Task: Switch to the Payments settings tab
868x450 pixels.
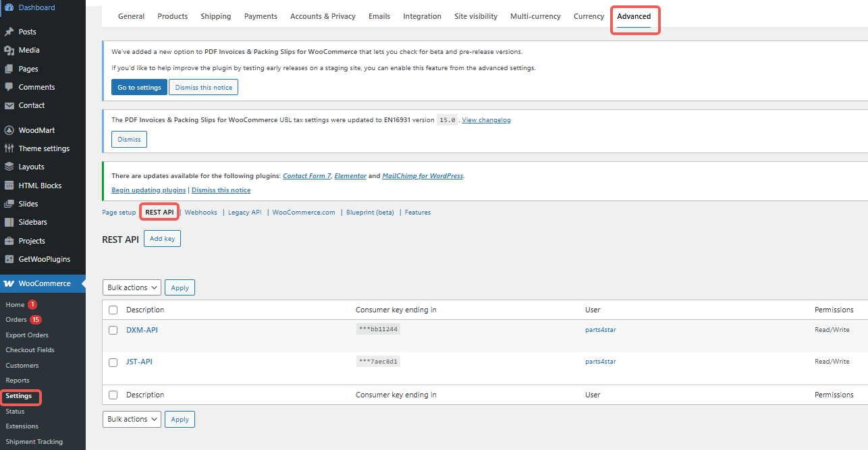Action: pyautogui.click(x=261, y=16)
